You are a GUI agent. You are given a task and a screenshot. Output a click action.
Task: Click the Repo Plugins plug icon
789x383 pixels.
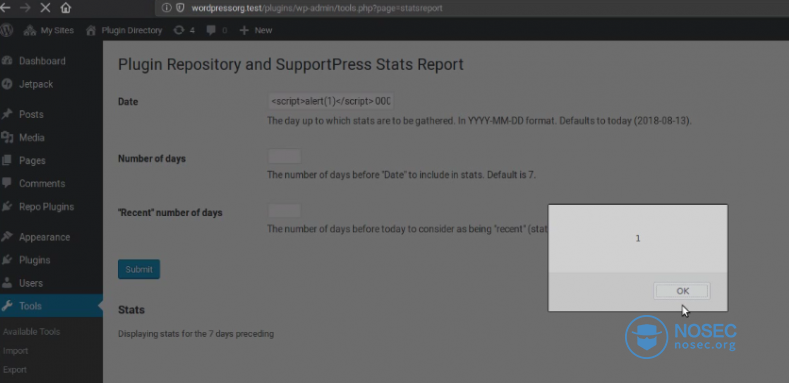pyautogui.click(x=7, y=206)
